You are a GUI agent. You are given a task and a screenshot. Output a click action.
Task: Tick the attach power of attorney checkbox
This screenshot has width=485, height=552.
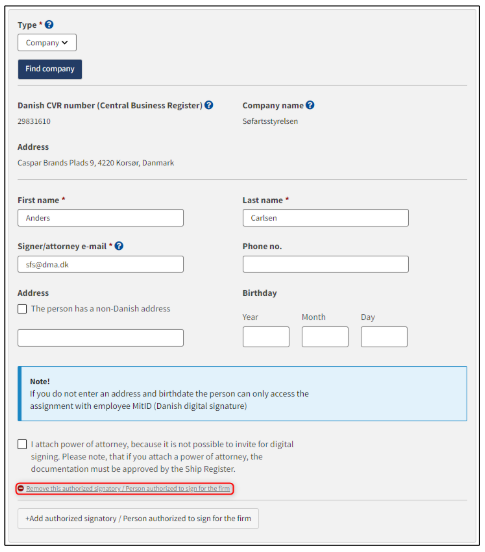coord(22,444)
